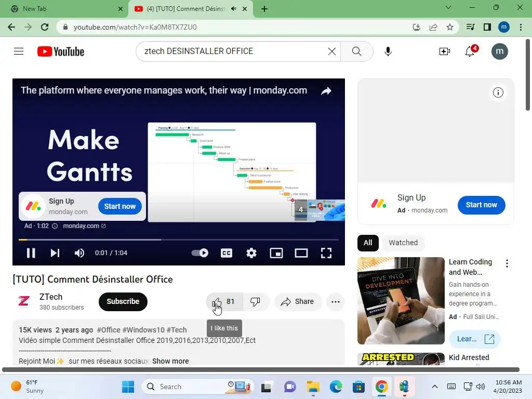Screen dimensions: 532x399
Task: Open the ZTech channel name link
Action: [51, 297]
